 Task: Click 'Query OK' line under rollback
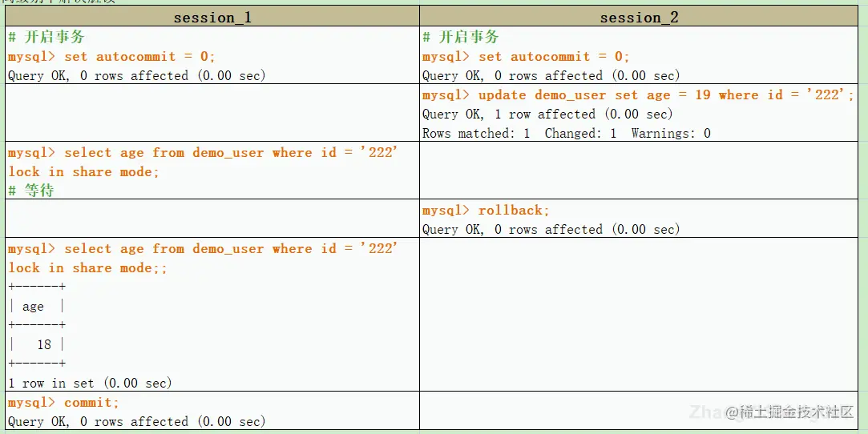click(551, 230)
